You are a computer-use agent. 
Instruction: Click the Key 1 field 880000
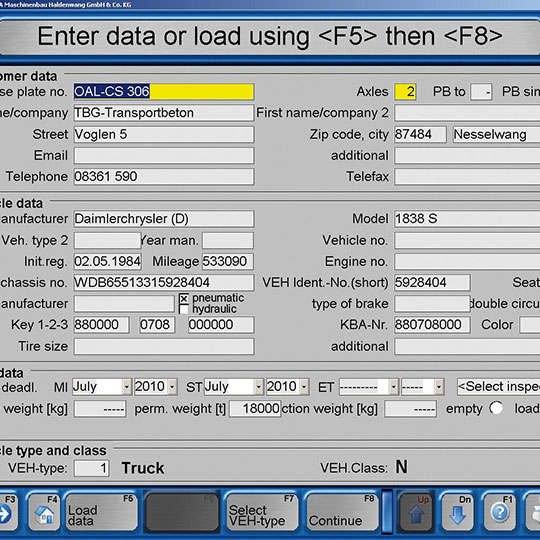pyautogui.click(x=102, y=325)
